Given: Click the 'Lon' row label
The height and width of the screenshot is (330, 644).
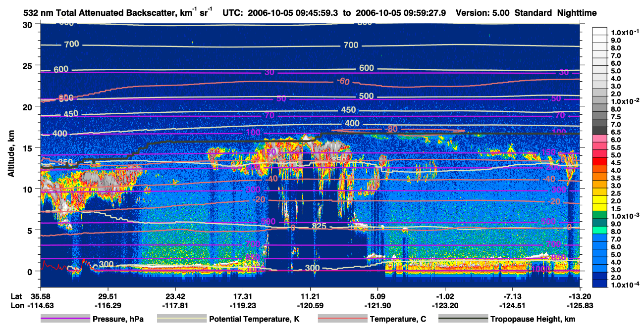Looking at the screenshot, I should (x=17, y=305).
